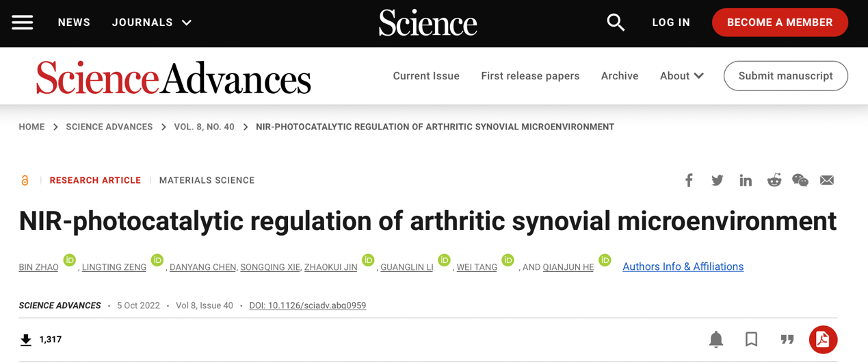The image size is (868, 363).
Task: Open Authors Info & Affiliations link
Action: (x=683, y=266)
